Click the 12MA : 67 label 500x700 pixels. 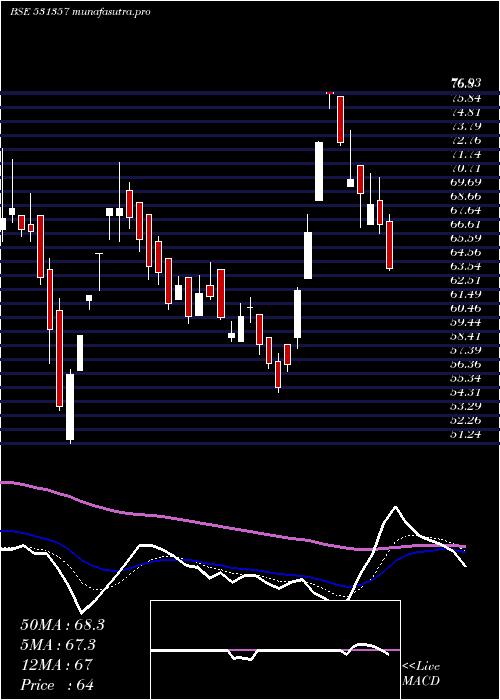(56, 665)
